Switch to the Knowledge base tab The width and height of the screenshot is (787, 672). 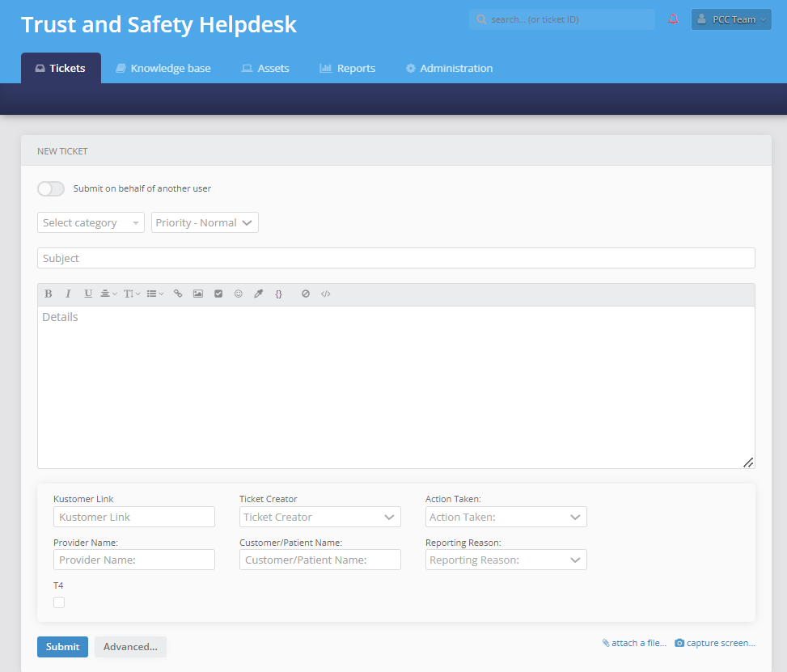click(163, 69)
